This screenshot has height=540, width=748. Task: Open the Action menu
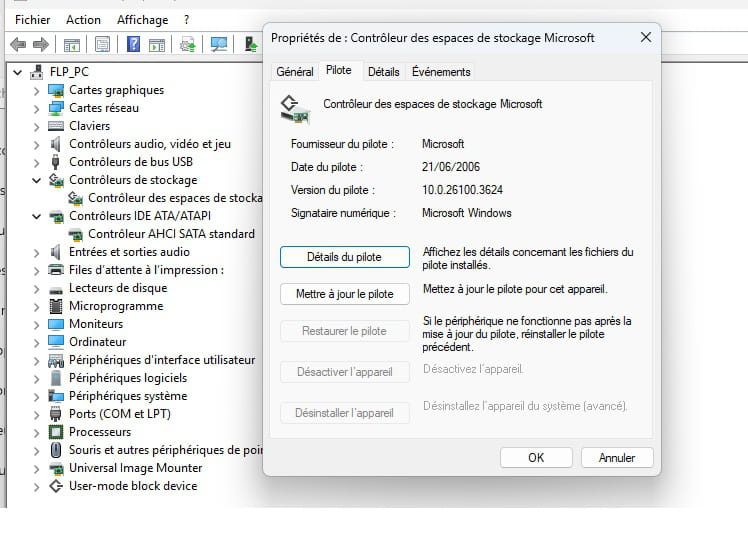pyautogui.click(x=83, y=20)
